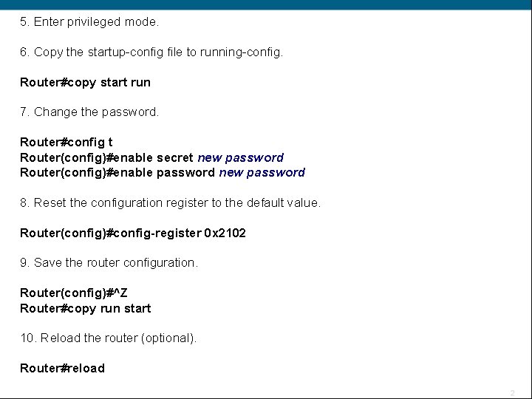Click the 'Router#copy run start' command

tap(85, 309)
